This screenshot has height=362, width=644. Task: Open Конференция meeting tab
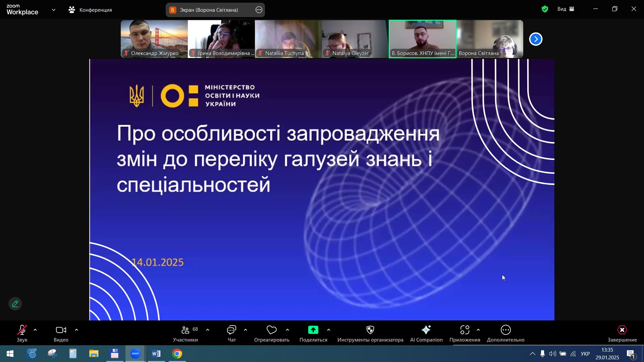pyautogui.click(x=91, y=10)
